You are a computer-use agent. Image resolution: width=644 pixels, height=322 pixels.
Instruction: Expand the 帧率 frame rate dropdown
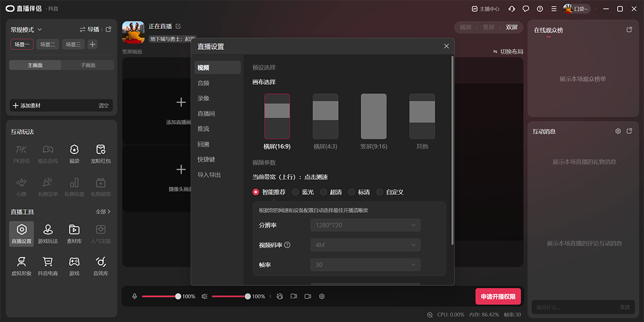[365, 265]
